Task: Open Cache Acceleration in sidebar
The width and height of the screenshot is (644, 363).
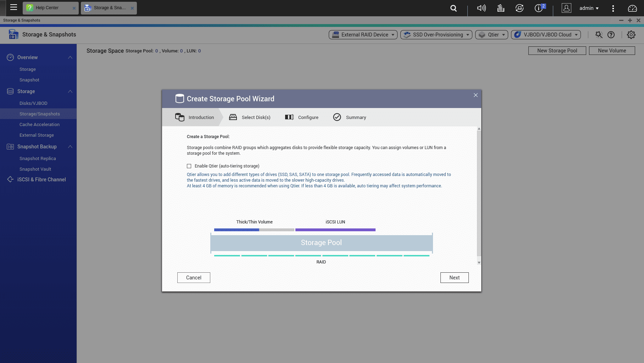Action: tap(39, 125)
